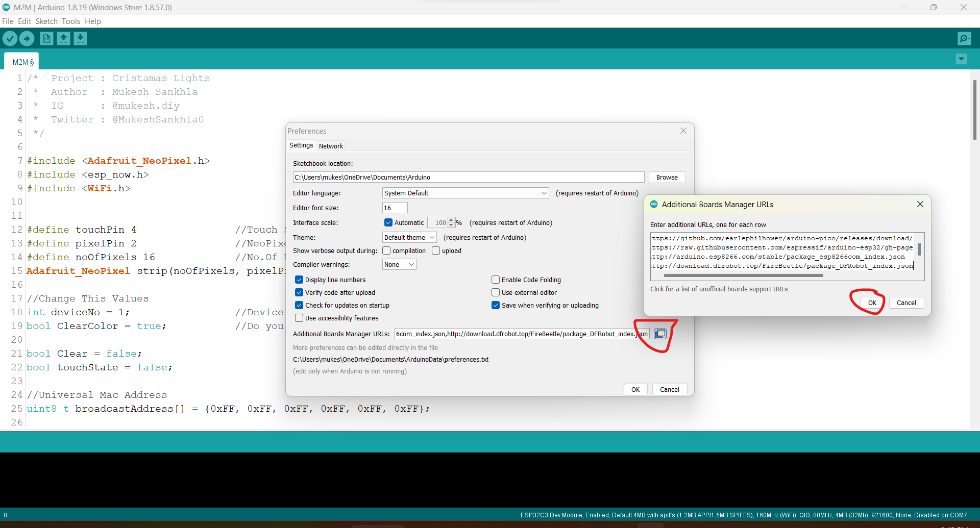980x528 pixels.
Task: Enable Code Folding
Action: pyautogui.click(x=495, y=280)
